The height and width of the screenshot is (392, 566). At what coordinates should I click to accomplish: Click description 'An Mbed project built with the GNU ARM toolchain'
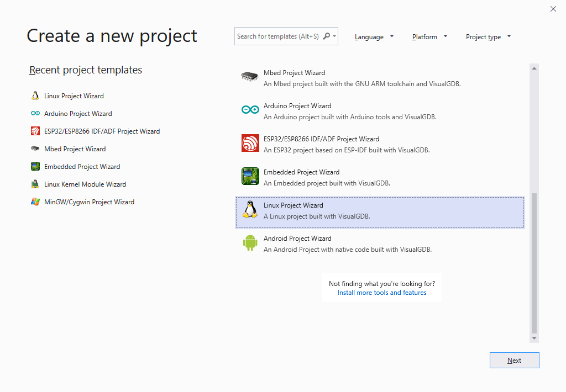click(362, 84)
